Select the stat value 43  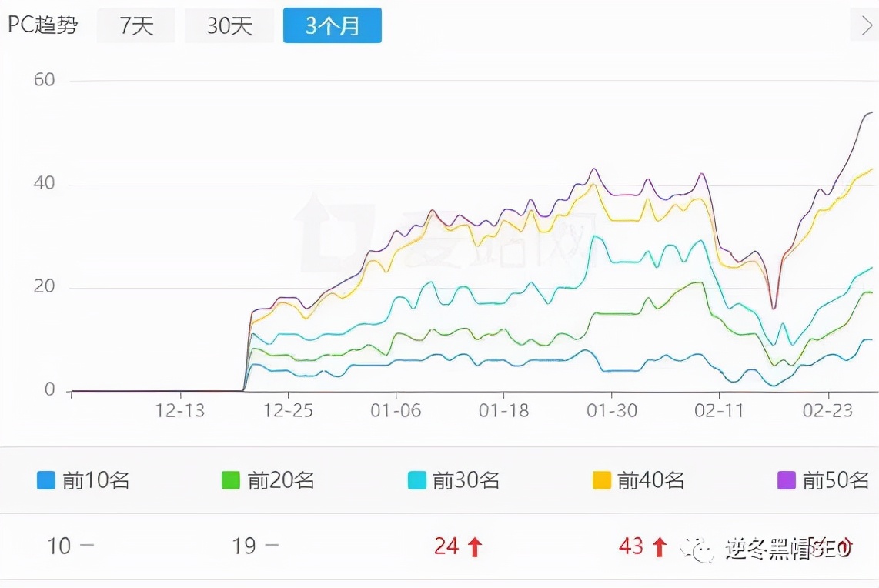click(x=633, y=546)
